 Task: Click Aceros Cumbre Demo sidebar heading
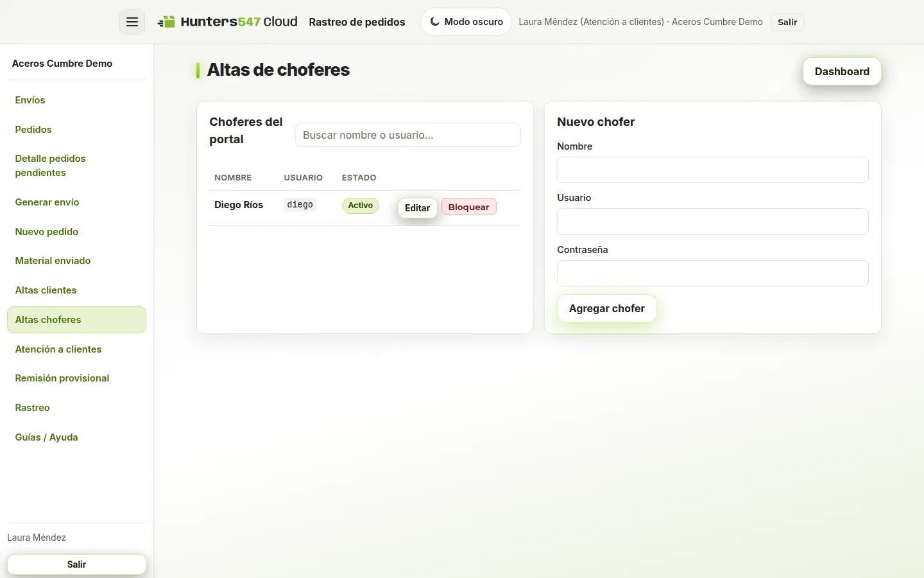pos(62,64)
